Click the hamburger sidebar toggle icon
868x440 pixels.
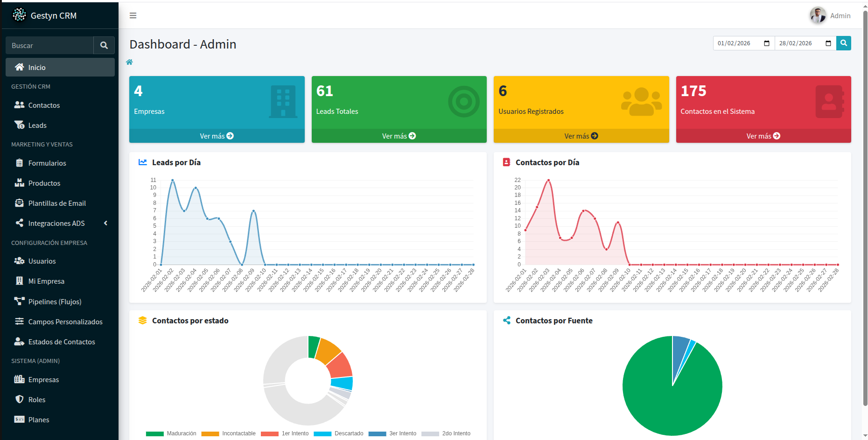point(133,15)
